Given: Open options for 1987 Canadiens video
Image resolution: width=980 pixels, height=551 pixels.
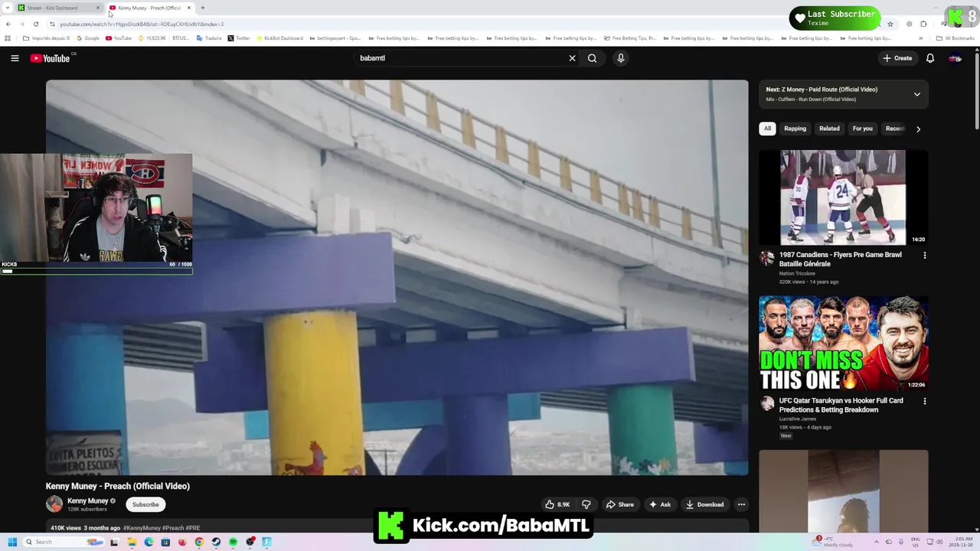Looking at the screenshot, I should point(924,256).
